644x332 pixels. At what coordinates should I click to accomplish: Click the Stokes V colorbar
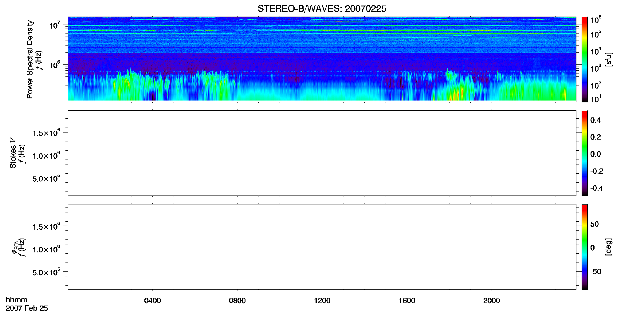[584, 153]
